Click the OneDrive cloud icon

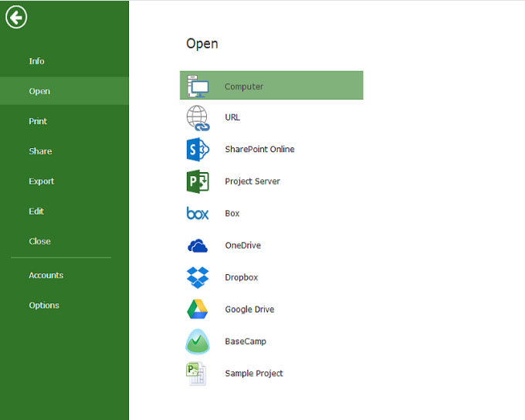click(x=198, y=246)
